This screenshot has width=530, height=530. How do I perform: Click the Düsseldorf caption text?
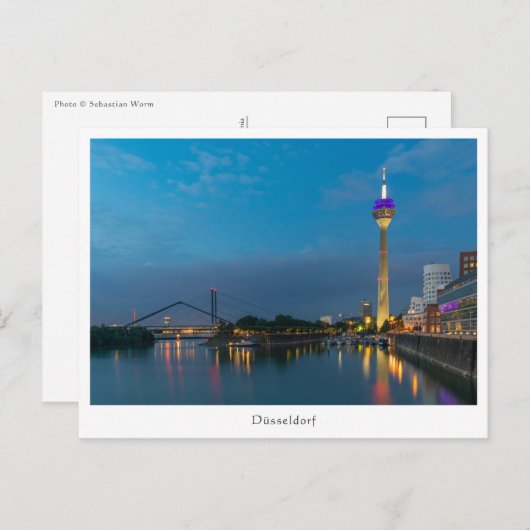coord(284,420)
